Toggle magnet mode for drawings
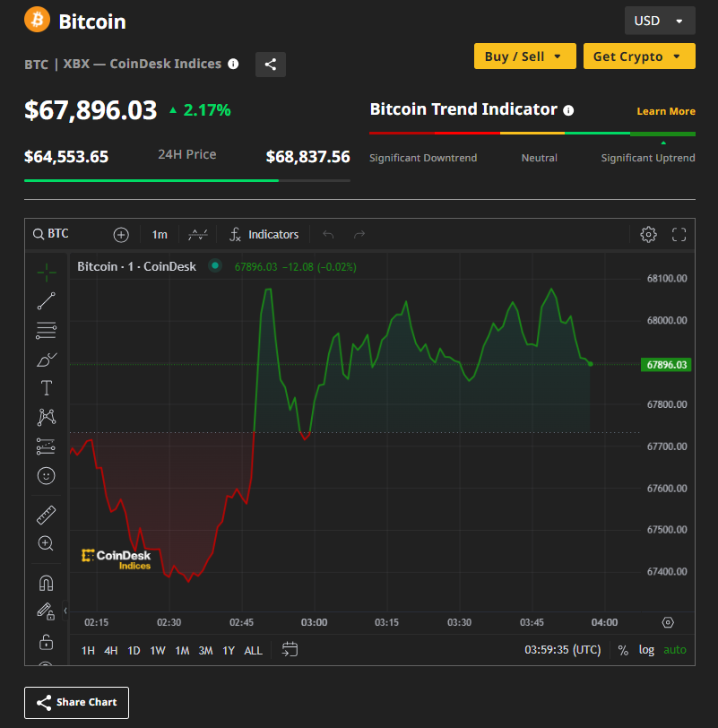 [47, 583]
